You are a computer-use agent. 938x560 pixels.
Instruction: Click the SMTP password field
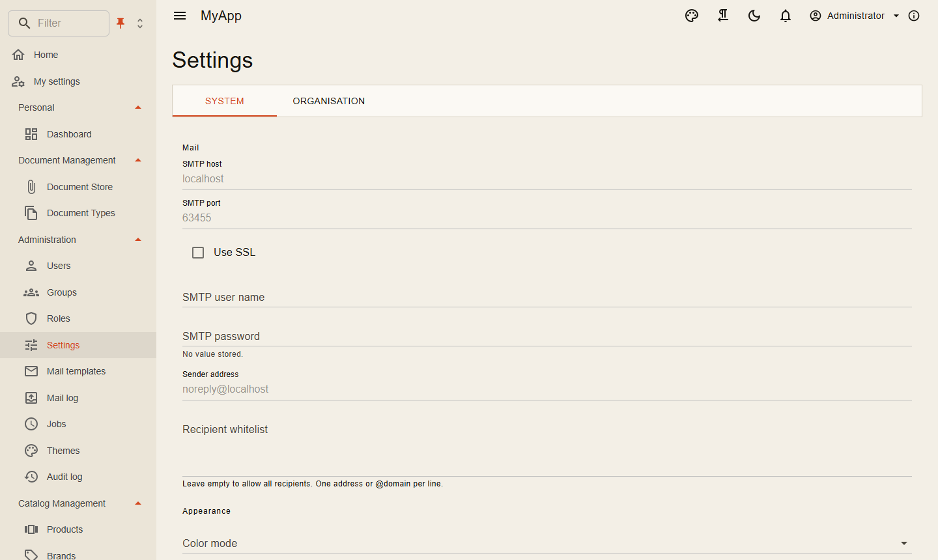click(547, 336)
